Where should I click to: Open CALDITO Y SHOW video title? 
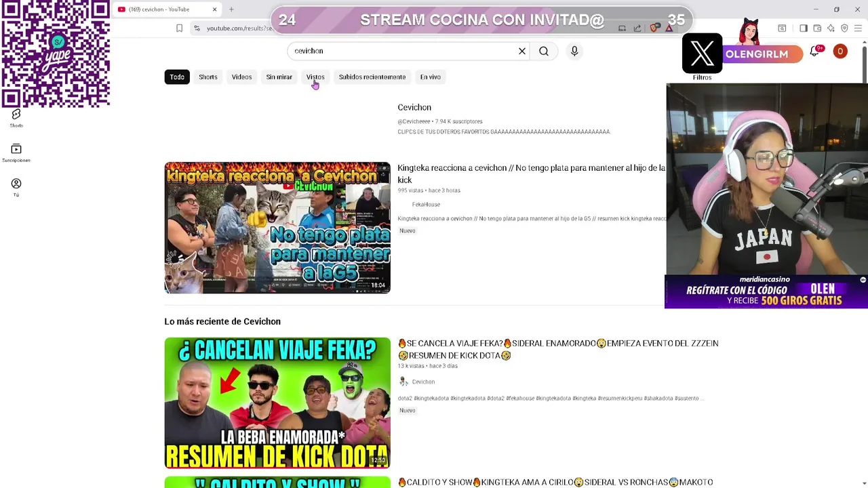click(555, 482)
